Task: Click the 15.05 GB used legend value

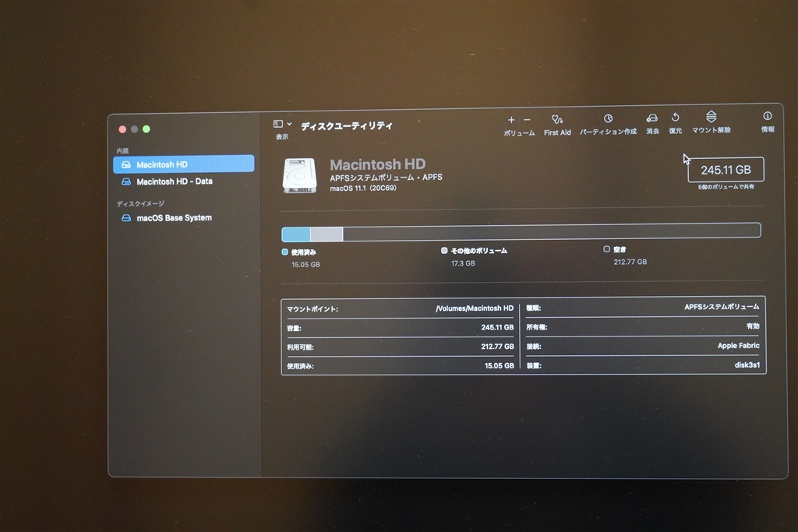Action: (x=305, y=265)
